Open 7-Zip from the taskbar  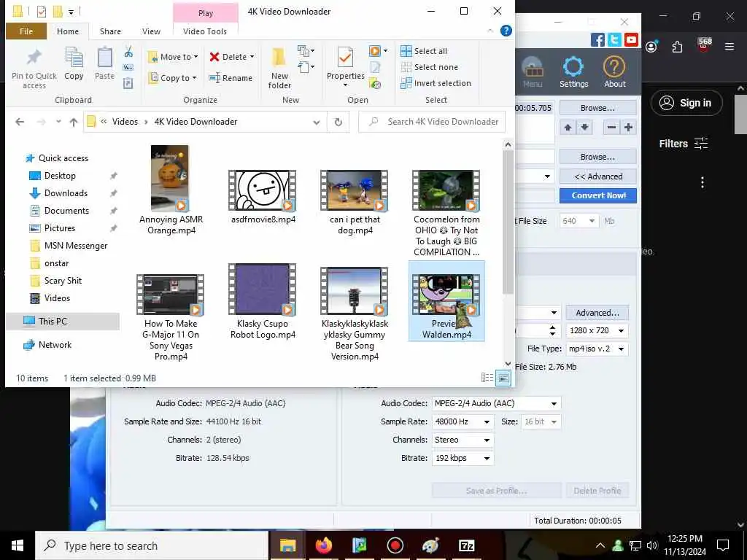point(466,545)
